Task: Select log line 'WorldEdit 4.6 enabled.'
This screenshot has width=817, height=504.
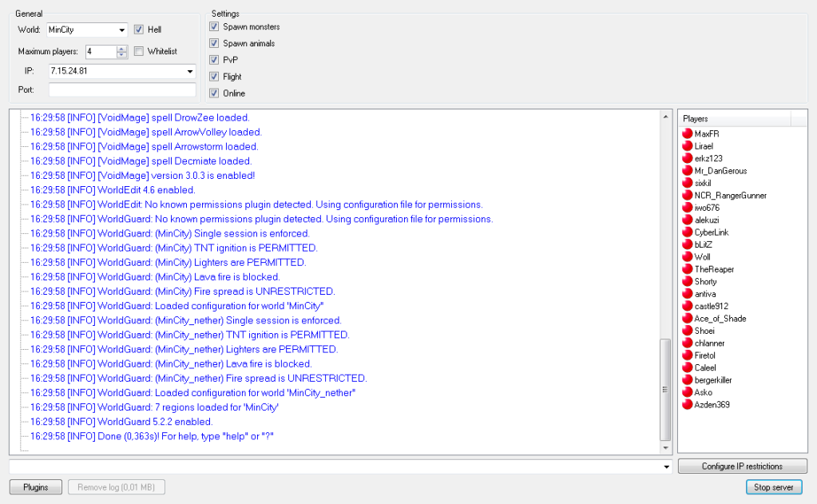Action: coord(113,190)
